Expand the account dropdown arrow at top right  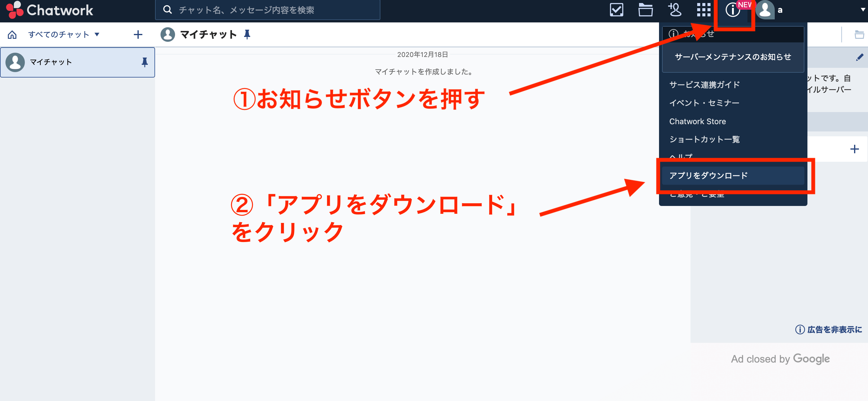coord(863,10)
